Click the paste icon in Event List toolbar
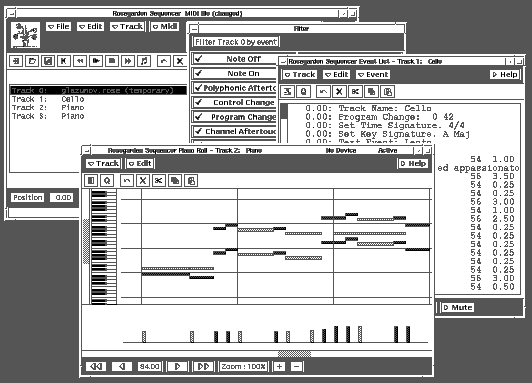Viewport: 532px width, 383px height. [388, 92]
